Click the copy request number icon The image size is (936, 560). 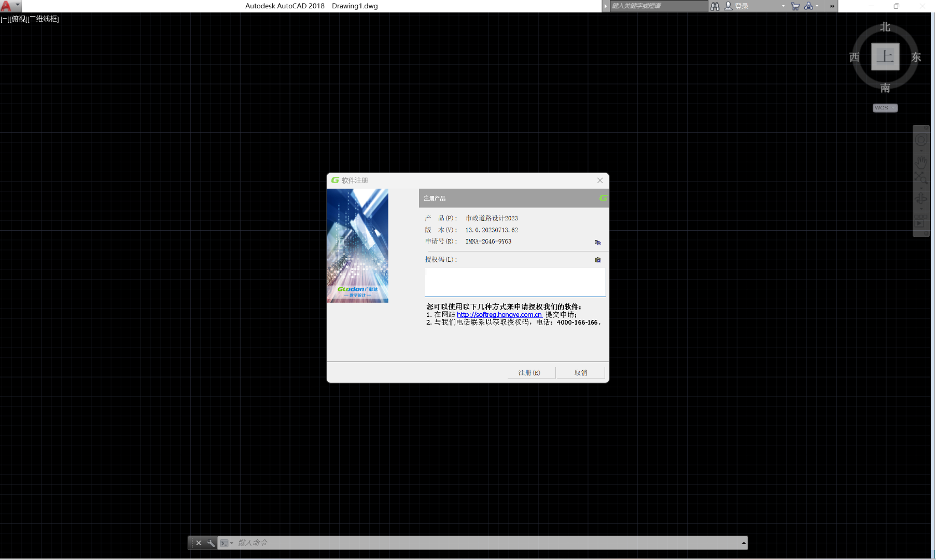598,242
